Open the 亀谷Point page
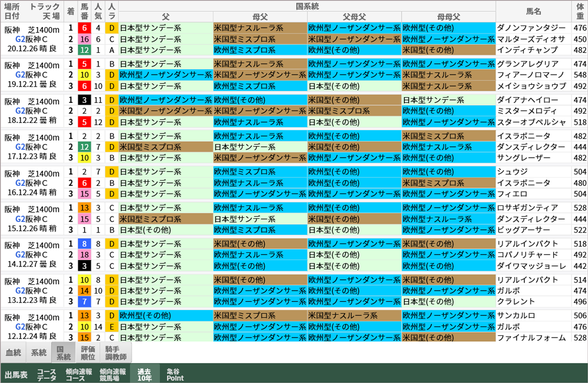The width and height of the screenshot is (588, 383). click(x=175, y=374)
